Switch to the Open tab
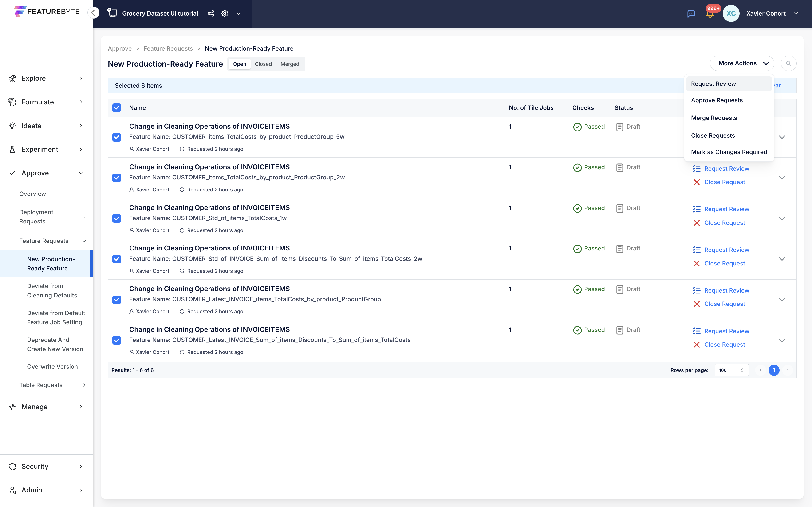Viewport: 812px width, 507px height. (x=239, y=64)
